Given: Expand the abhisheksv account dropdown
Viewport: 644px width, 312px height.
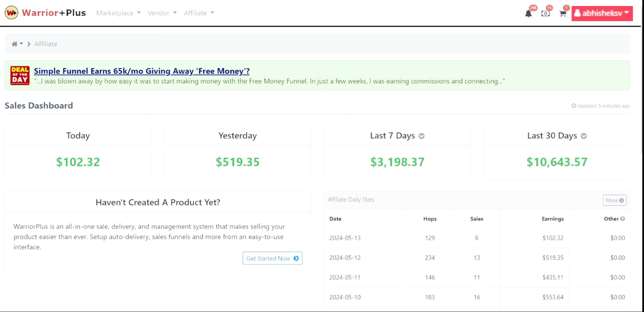Looking at the screenshot, I should click(602, 13).
